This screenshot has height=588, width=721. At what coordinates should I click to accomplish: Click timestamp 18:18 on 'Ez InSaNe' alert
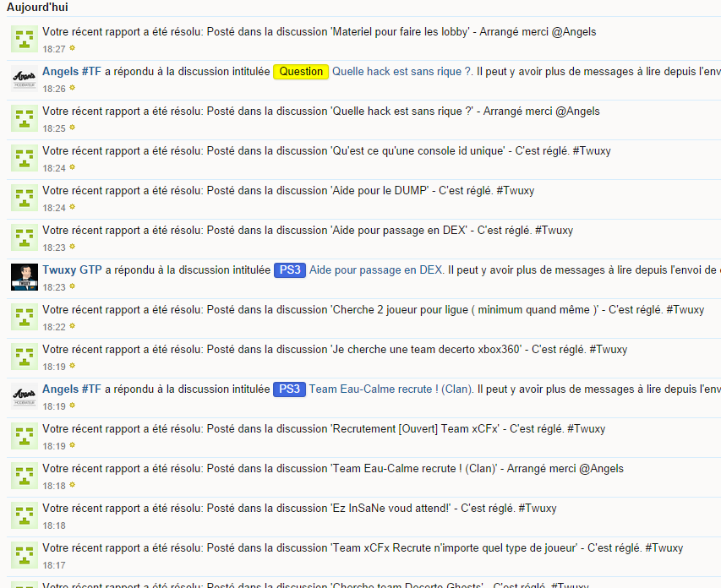tap(54, 525)
